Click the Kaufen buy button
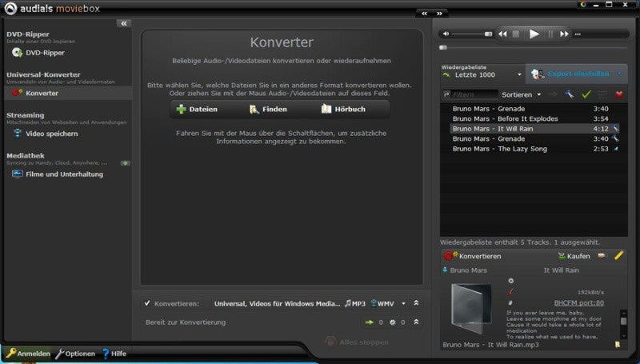Image resolution: width=640 pixels, height=364 pixels. 574,256
